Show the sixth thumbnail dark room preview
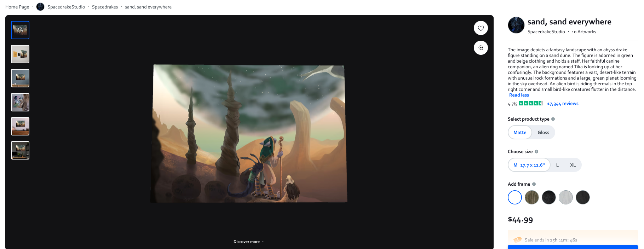Image resolution: width=644 pixels, height=249 pixels. [20, 150]
